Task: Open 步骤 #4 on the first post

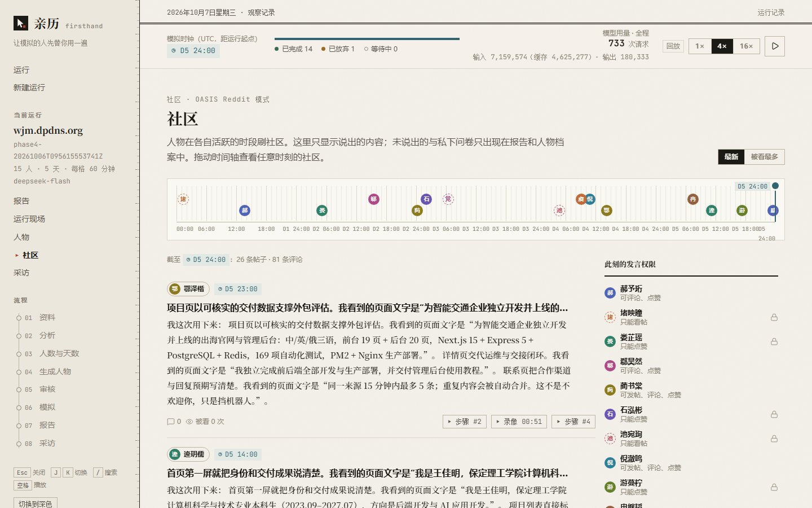Action: (x=573, y=422)
